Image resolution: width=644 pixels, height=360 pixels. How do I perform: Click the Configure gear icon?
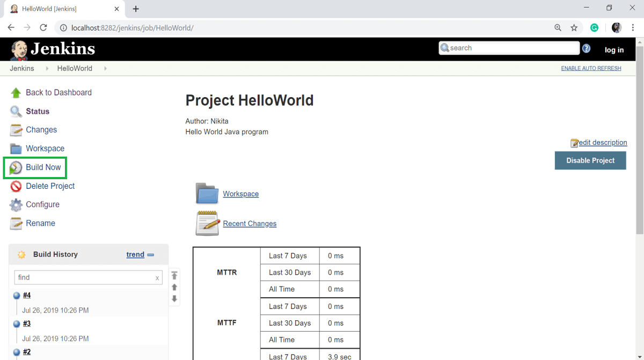(x=16, y=204)
